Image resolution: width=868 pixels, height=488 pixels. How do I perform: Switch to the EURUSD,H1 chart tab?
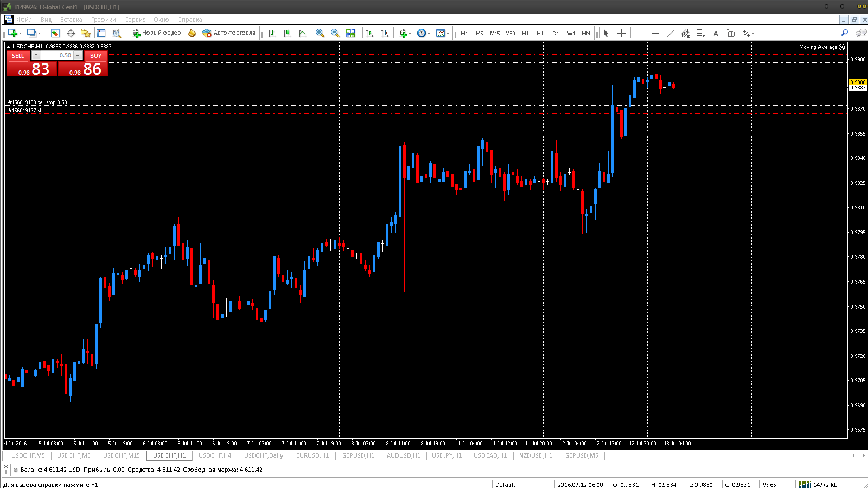click(312, 455)
